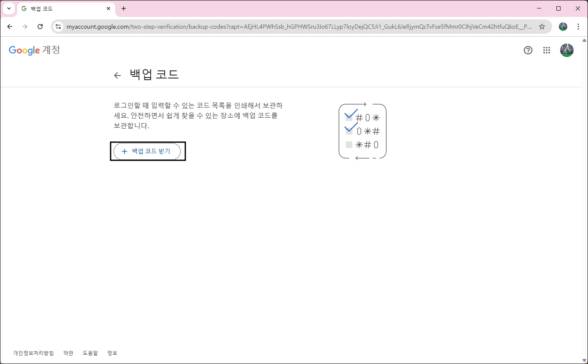Image resolution: width=588 pixels, height=364 pixels.
Task: Navigate back using the browser back arrow
Action: 10,26
